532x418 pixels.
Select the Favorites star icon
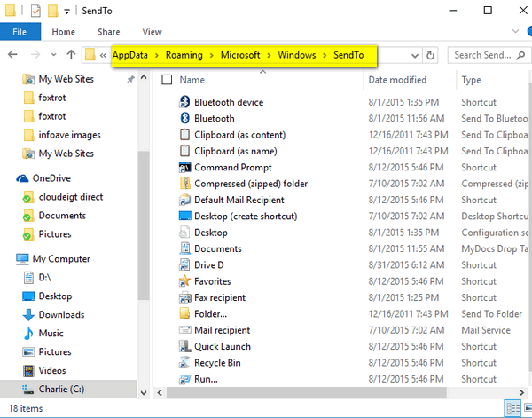coord(184,281)
